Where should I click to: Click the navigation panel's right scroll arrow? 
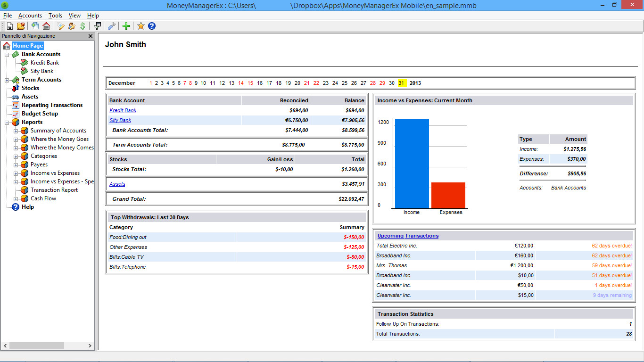click(x=91, y=346)
